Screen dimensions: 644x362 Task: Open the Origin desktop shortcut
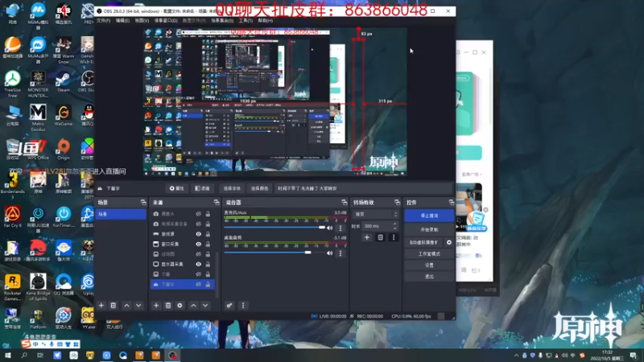[x=64, y=150]
